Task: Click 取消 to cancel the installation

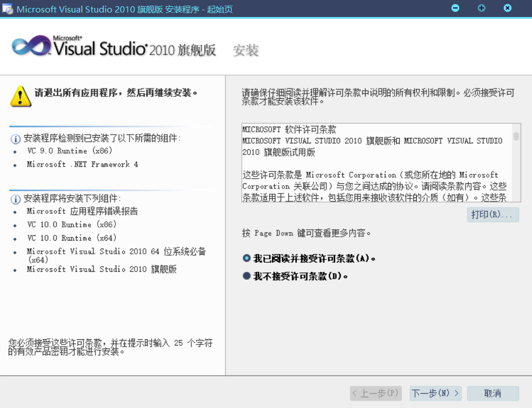Action: coord(492,393)
